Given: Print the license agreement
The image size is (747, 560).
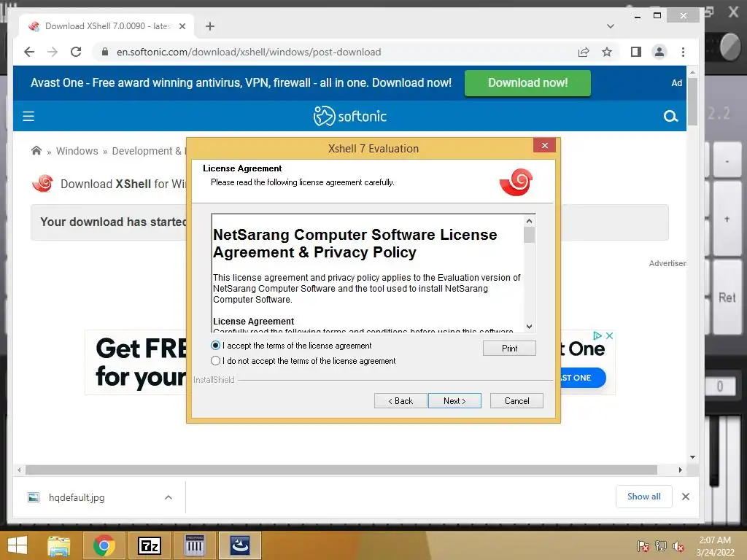Looking at the screenshot, I should pyautogui.click(x=509, y=348).
